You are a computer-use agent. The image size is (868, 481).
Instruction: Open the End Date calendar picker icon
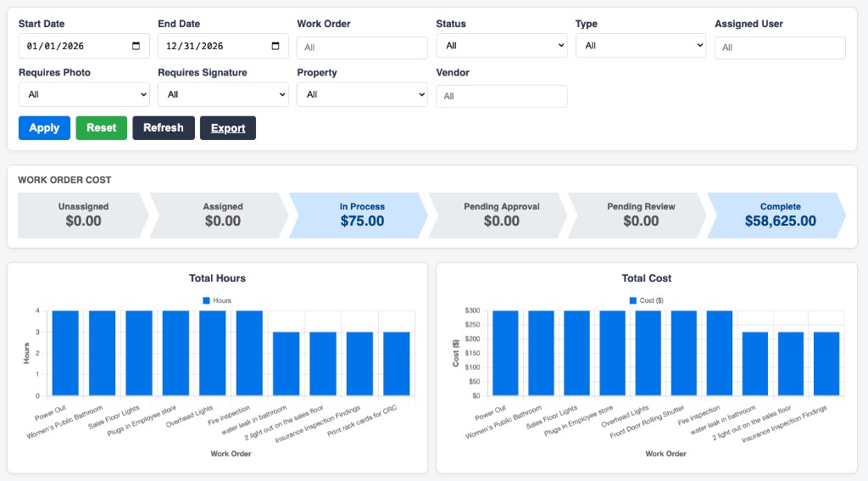[x=275, y=46]
